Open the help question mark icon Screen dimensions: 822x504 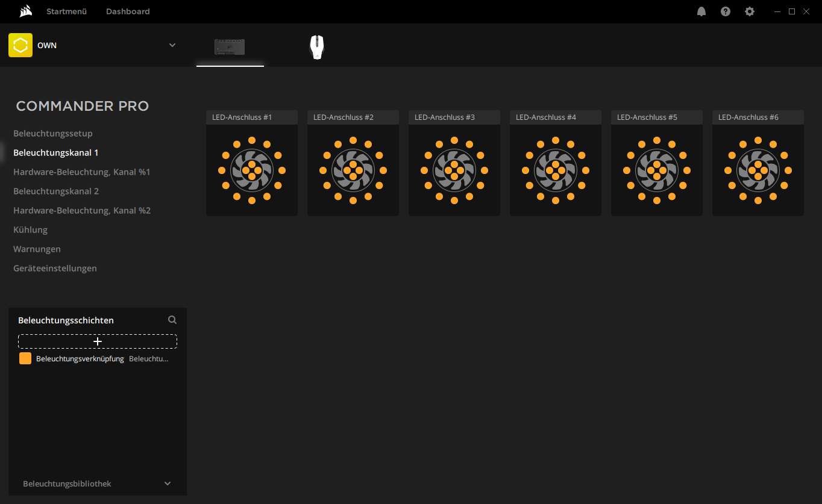coord(726,11)
